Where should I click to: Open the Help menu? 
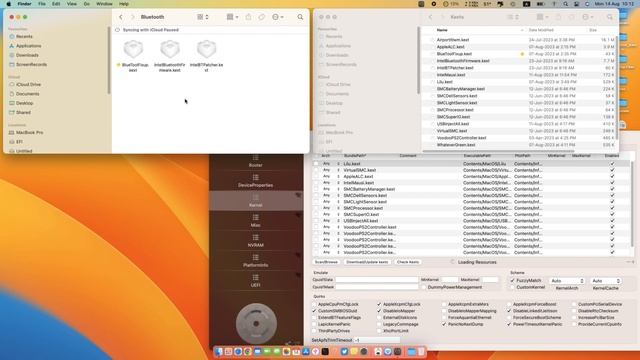(124, 4)
